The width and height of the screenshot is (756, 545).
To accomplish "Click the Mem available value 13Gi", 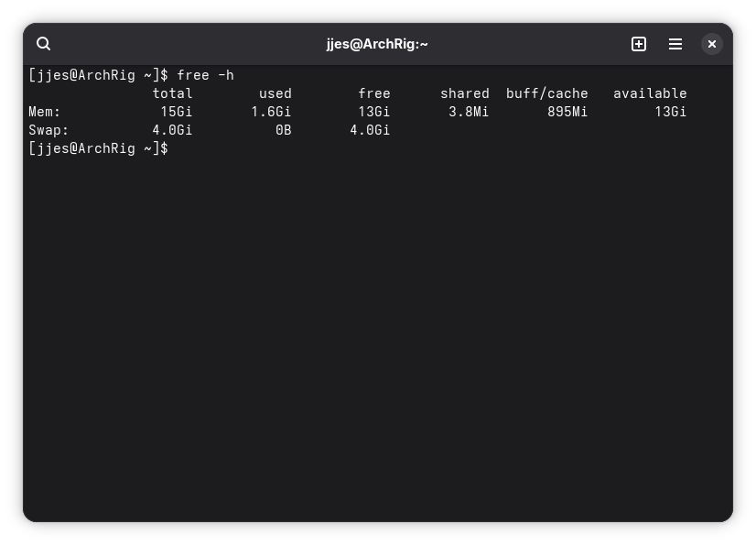I will [x=671, y=112].
